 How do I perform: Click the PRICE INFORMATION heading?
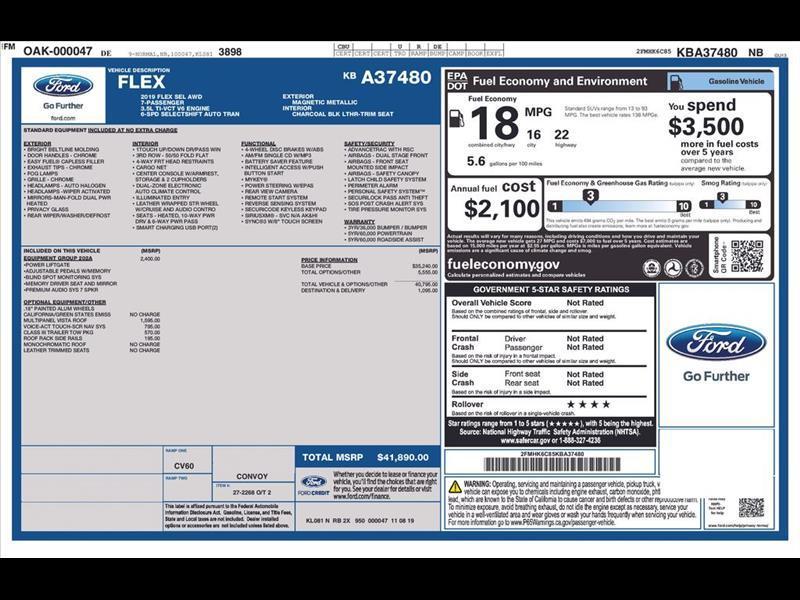[x=329, y=260]
